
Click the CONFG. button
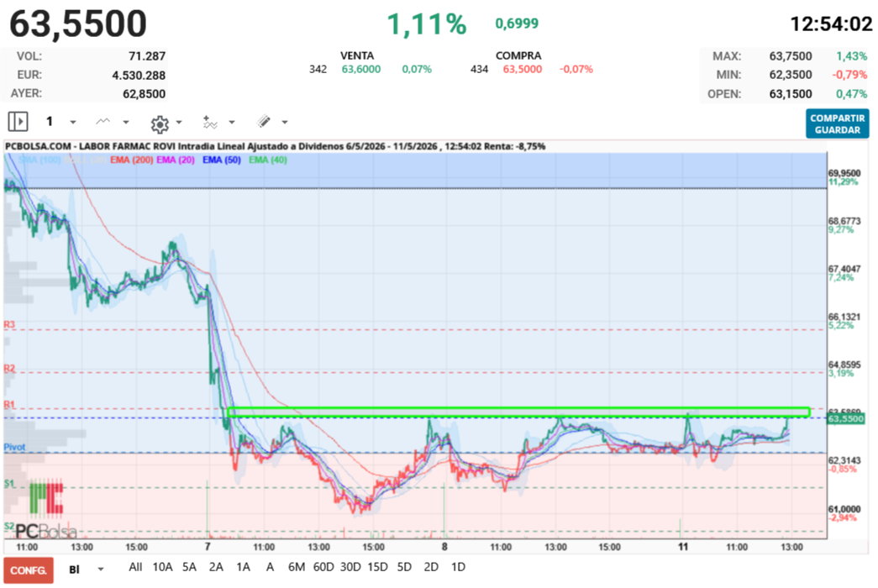tap(29, 570)
